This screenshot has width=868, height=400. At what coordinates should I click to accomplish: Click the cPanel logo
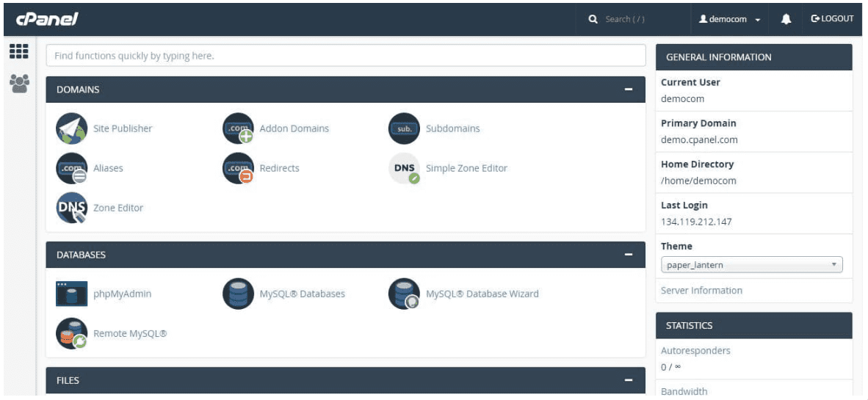(x=46, y=19)
